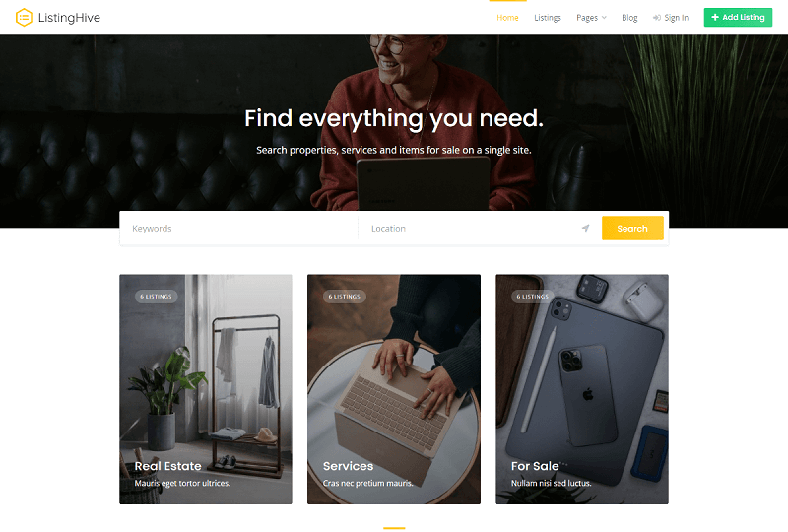
Task: Click the 6 Listings badge on For Sale
Action: pos(532,297)
